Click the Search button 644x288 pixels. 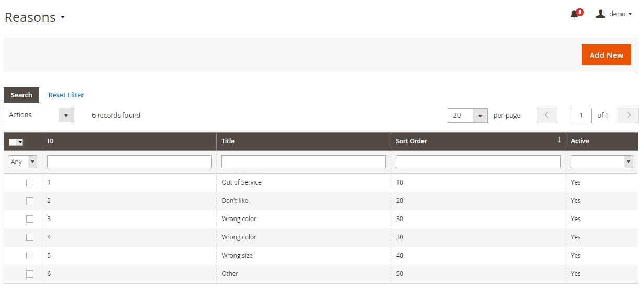(21, 95)
